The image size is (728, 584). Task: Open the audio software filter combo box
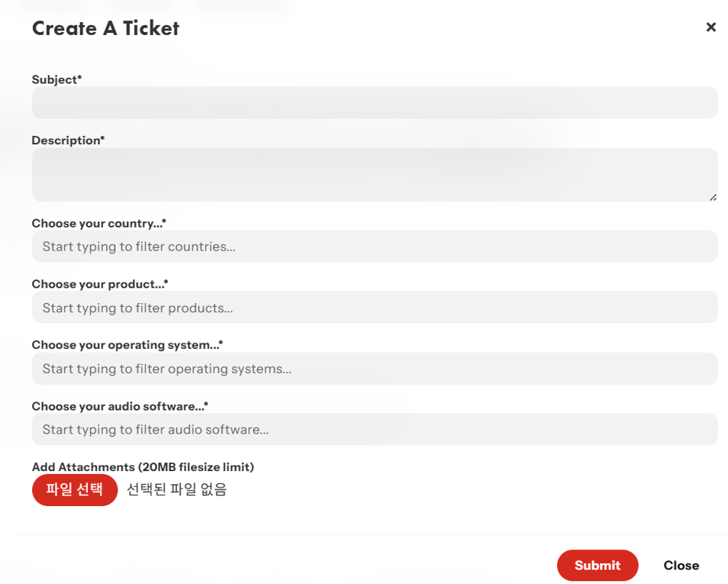[374, 430]
